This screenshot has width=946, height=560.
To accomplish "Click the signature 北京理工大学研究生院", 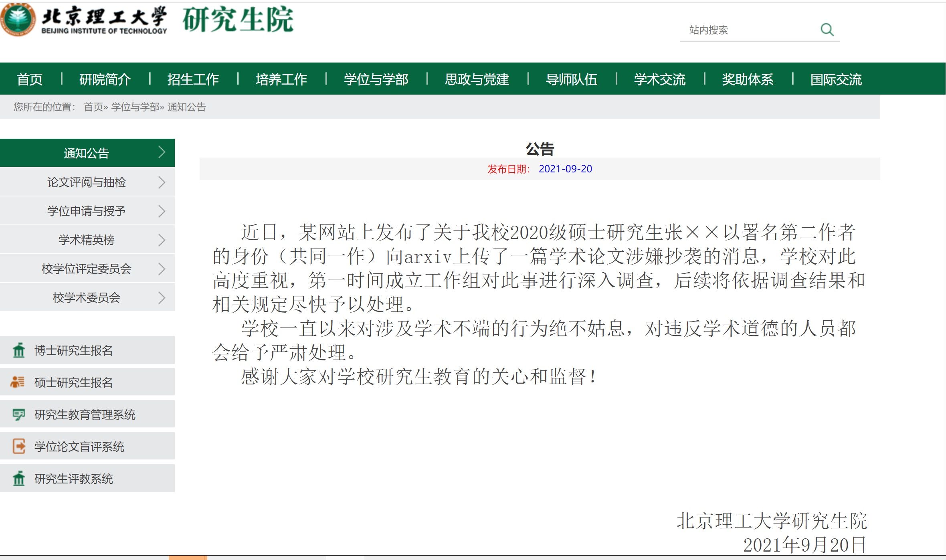I will (x=772, y=521).
